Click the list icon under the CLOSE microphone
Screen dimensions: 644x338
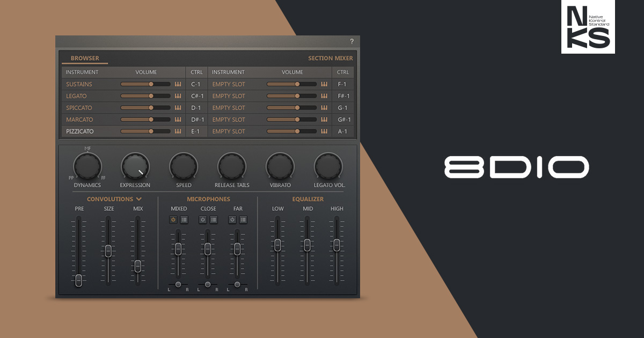tap(213, 219)
